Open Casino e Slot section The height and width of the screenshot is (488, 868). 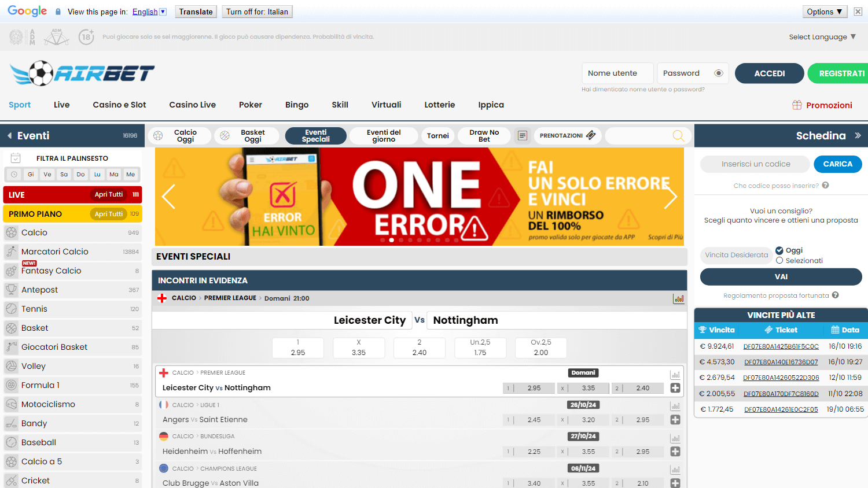tap(119, 105)
